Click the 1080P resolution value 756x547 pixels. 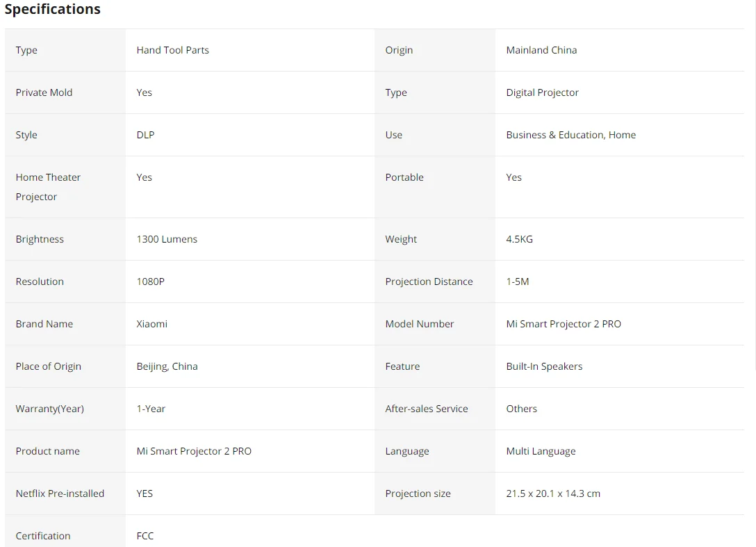click(150, 281)
